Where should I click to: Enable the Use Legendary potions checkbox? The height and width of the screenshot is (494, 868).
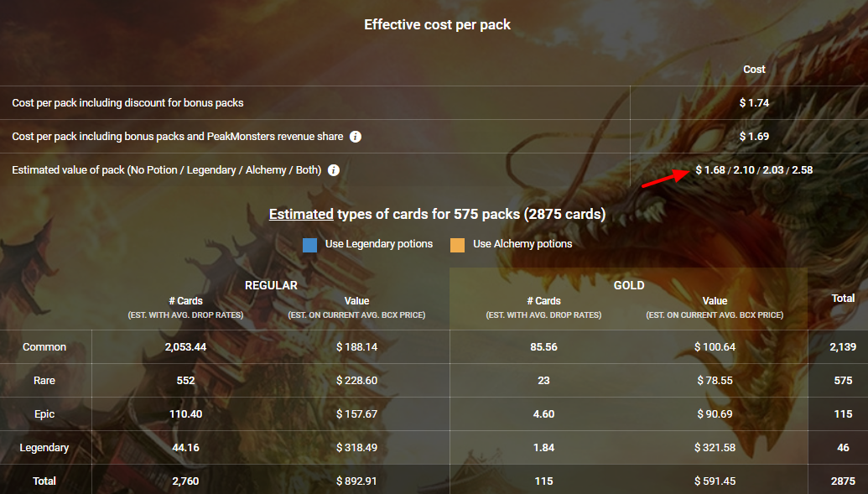coord(310,245)
